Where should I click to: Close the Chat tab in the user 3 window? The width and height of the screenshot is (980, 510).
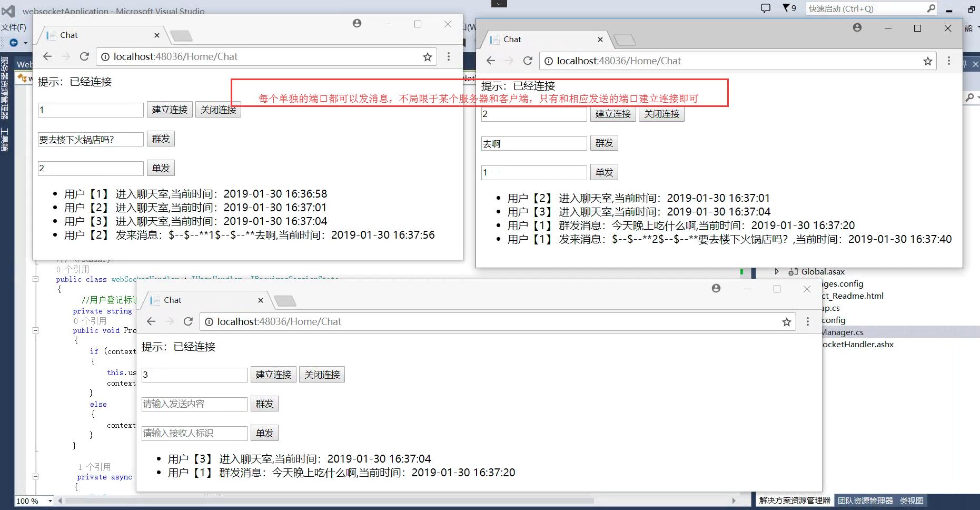[x=261, y=300]
